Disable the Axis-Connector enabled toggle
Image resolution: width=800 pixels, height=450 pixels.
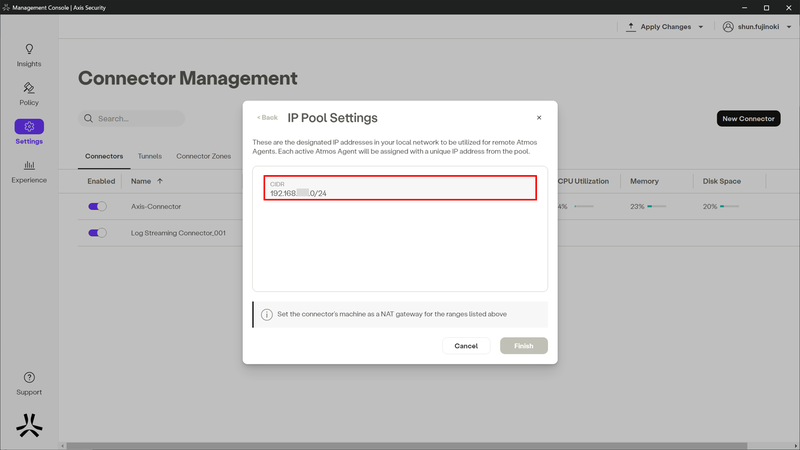97,206
